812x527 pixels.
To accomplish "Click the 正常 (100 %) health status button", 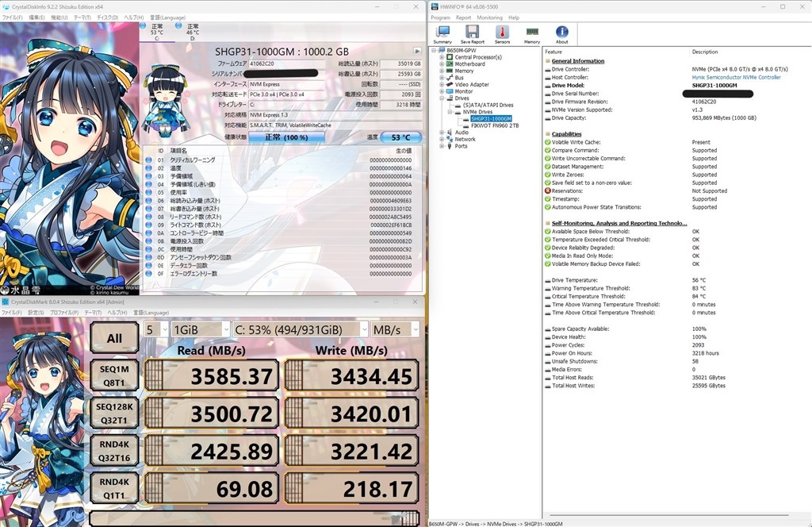I will pos(286,137).
